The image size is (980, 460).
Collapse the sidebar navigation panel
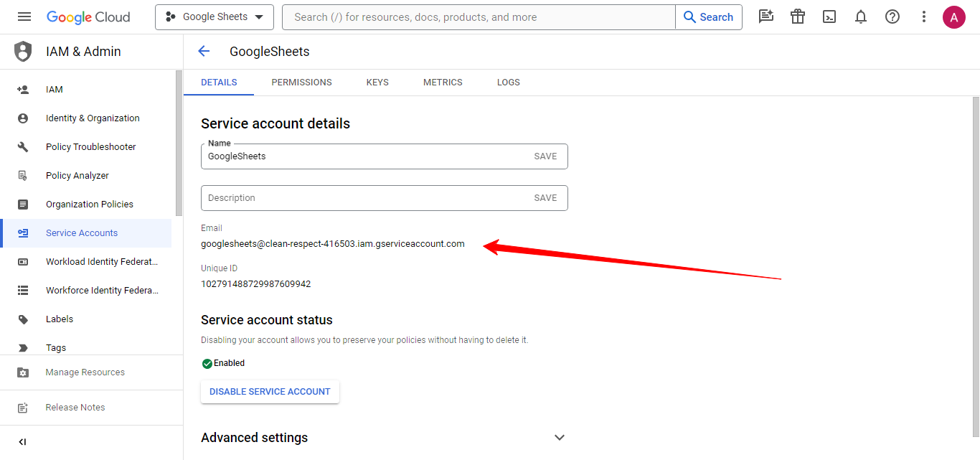coord(22,442)
